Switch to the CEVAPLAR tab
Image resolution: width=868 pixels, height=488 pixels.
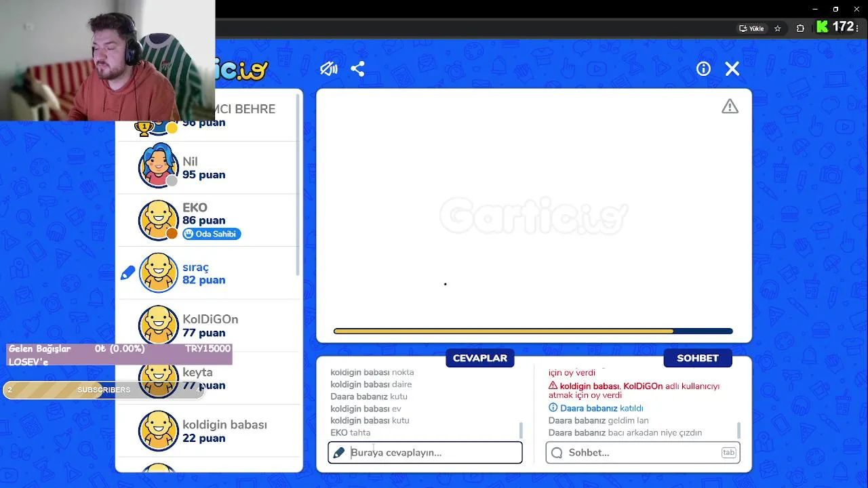pyautogui.click(x=480, y=358)
